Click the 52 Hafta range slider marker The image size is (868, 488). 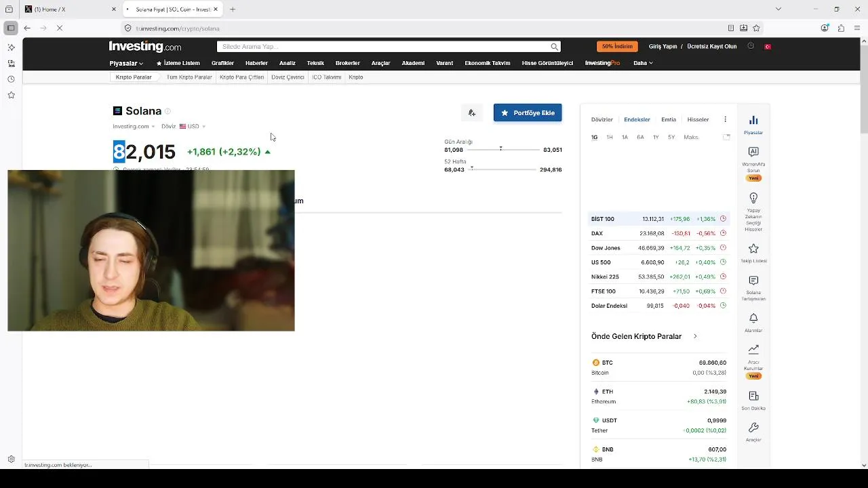tap(472, 168)
